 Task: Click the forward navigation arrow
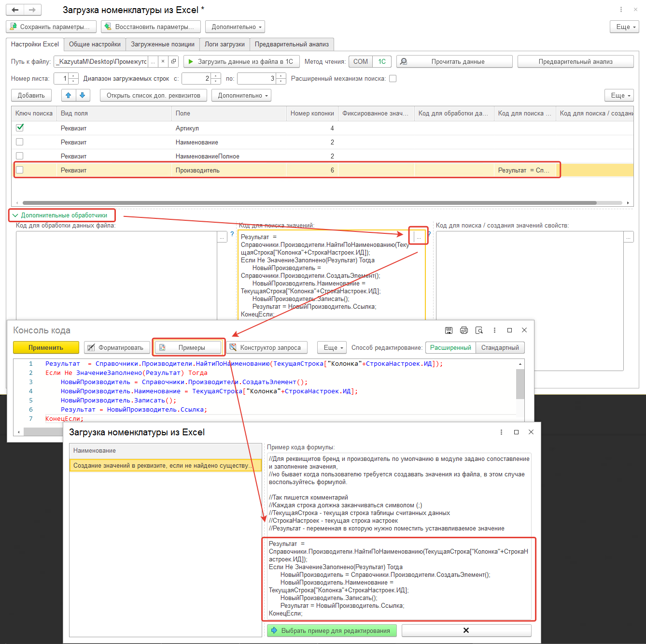32,10
